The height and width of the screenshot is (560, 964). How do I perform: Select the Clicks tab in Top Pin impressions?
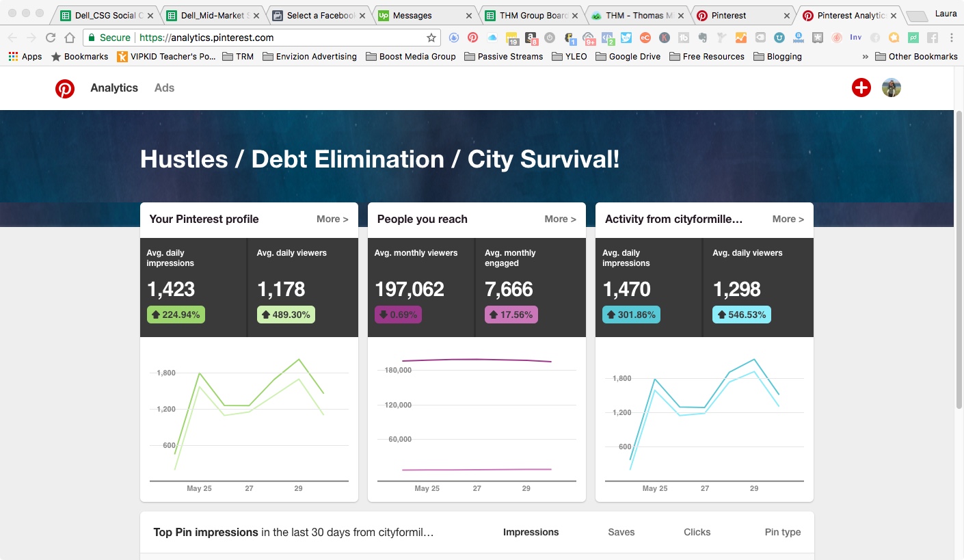pyautogui.click(x=697, y=532)
